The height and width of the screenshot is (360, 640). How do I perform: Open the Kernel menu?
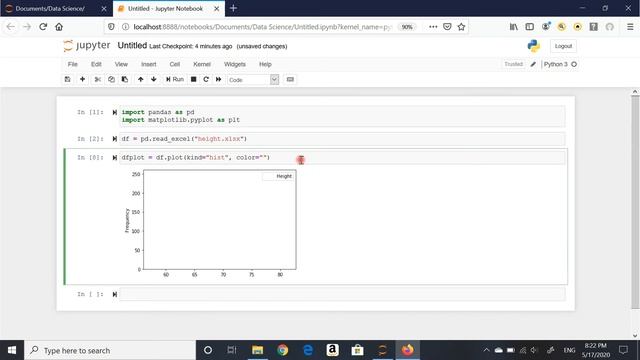tap(202, 64)
